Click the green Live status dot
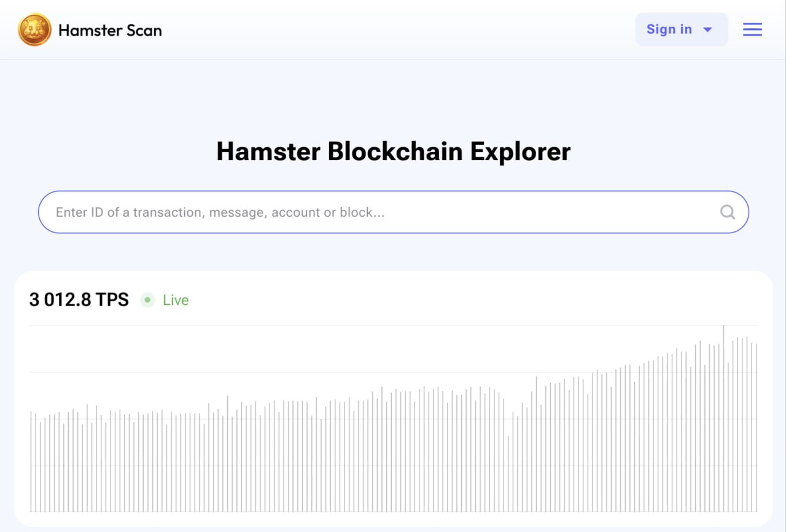 (147, 300)
